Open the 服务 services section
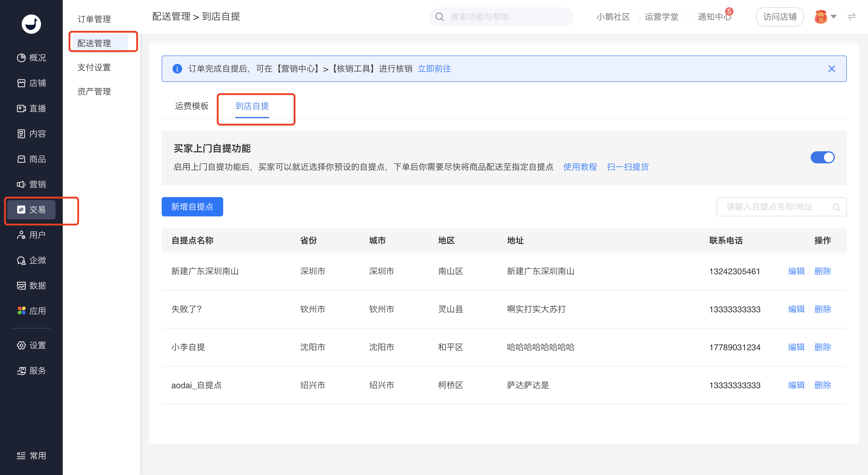868x475 pixels. 31,371
